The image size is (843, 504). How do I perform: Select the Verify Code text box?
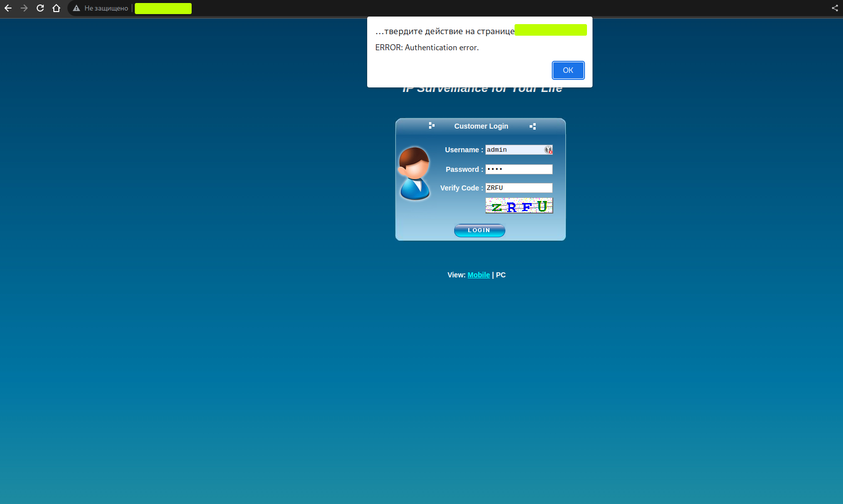(519, 188)
